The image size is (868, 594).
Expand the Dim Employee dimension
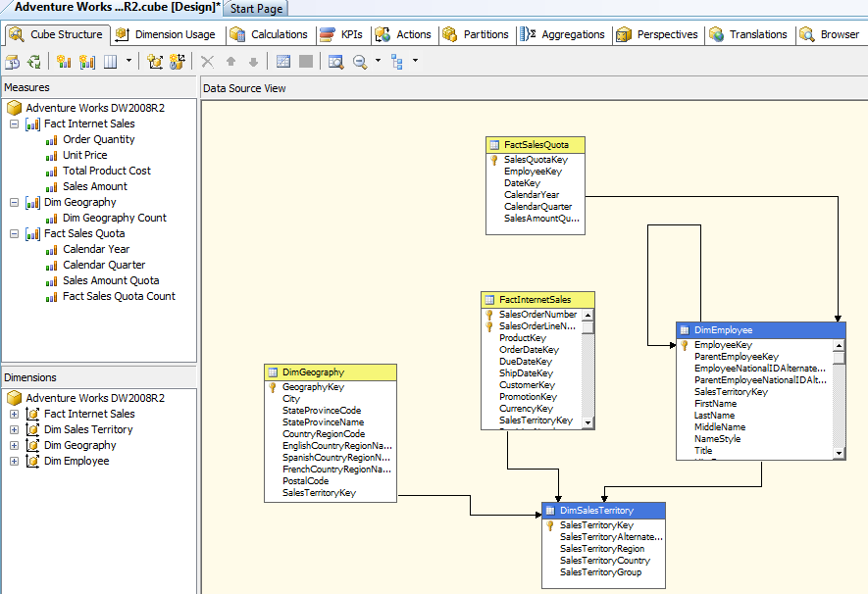(x=15, y=462)
